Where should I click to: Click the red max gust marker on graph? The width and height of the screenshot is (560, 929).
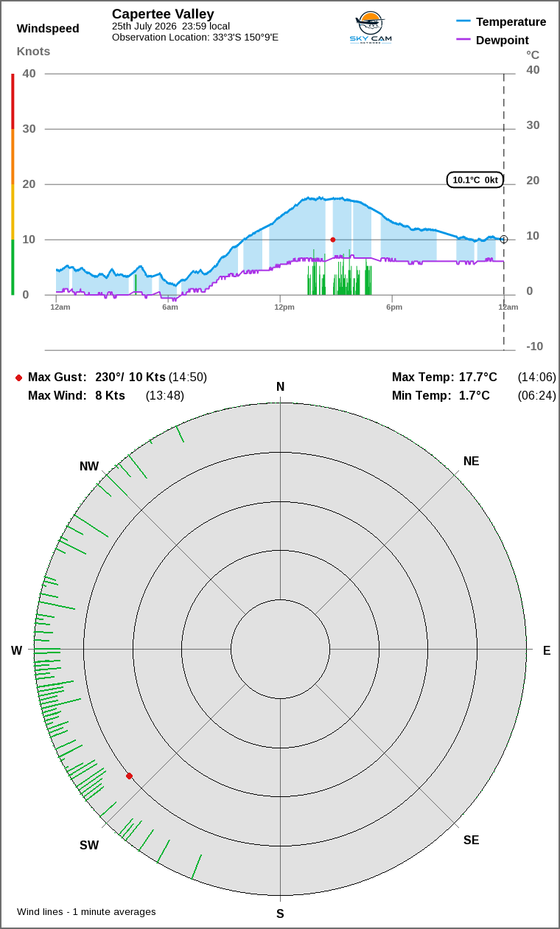click(x=332, y=240)
